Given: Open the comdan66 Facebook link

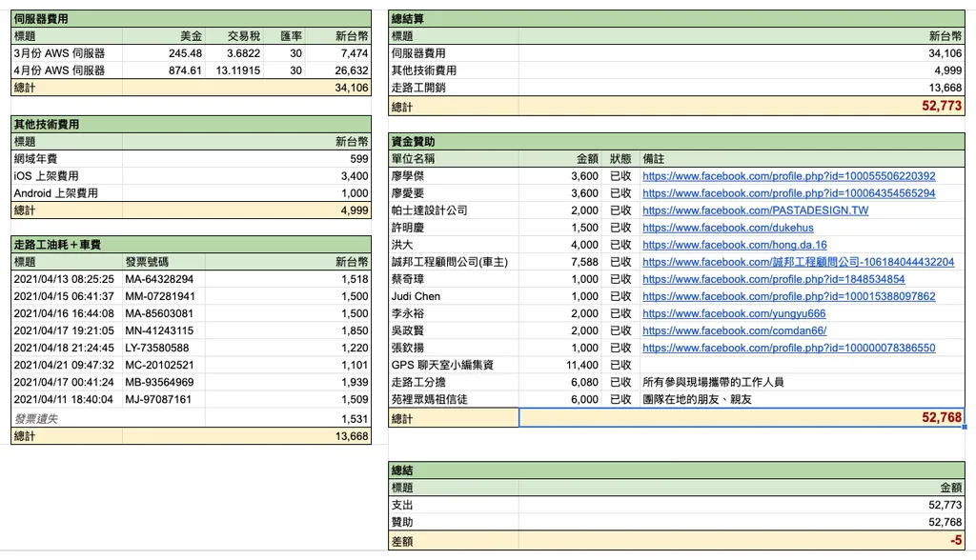Looking at the screenshot, I should pyautogui.click(x=735, y=331).
